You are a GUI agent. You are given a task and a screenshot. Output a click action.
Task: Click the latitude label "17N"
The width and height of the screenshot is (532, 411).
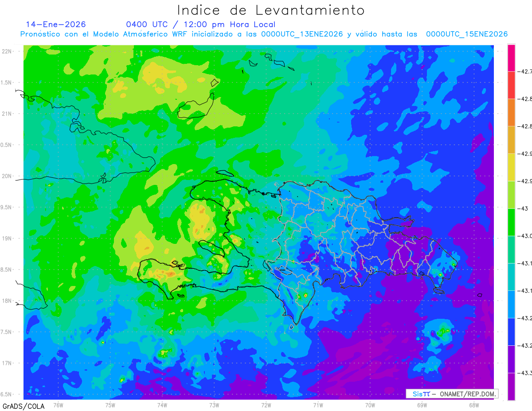click(8, 363)
